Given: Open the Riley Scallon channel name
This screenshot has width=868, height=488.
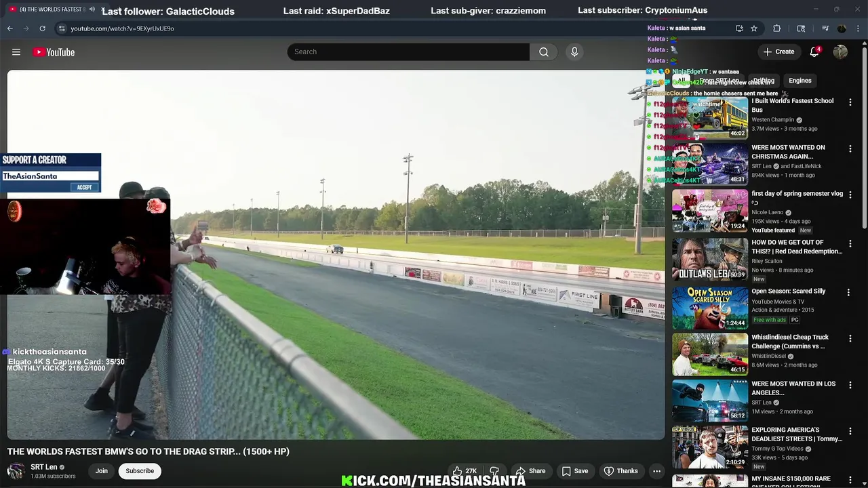Looking at the screenshot, I should [767, 261].
